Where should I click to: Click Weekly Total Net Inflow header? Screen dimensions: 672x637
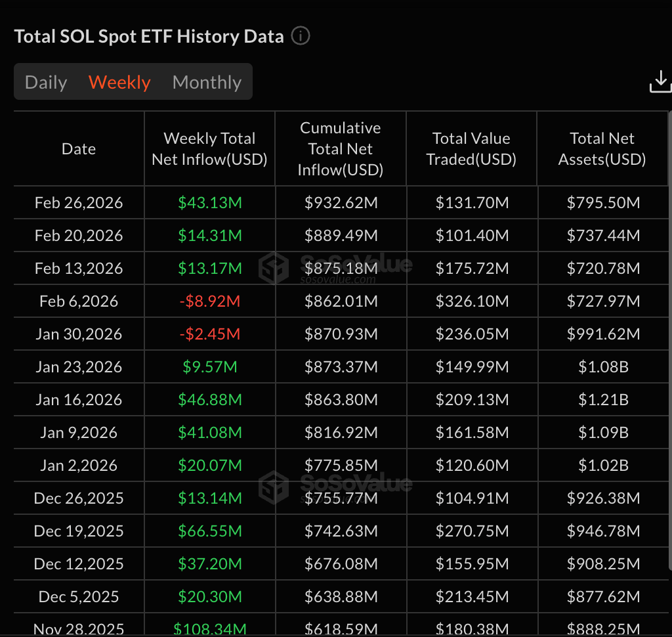point(209,149)
